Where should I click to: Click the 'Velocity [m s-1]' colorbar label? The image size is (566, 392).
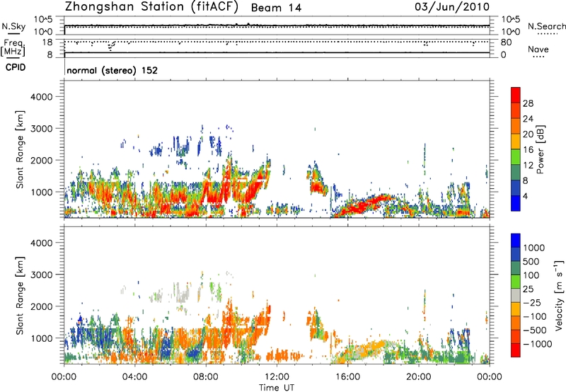point(559,295)
